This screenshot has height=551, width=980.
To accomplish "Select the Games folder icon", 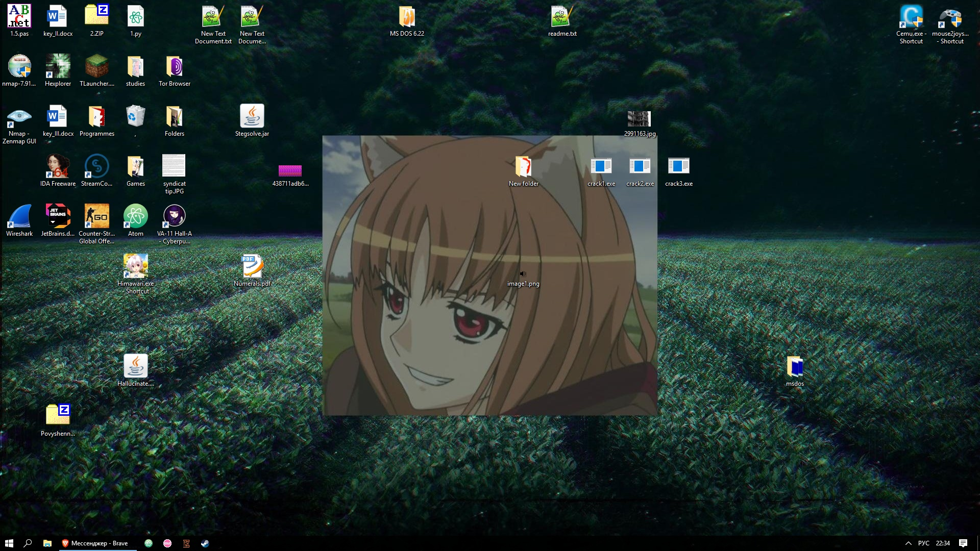I will click(x=135, y=166).
